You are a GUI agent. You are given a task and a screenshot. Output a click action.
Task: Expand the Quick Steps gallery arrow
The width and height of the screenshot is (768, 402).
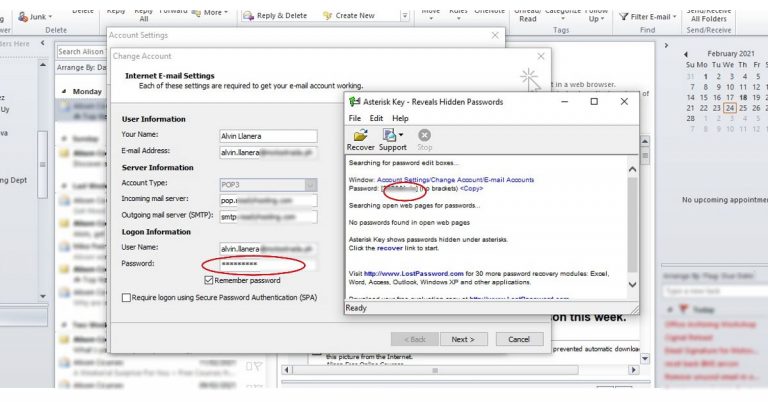405,16
